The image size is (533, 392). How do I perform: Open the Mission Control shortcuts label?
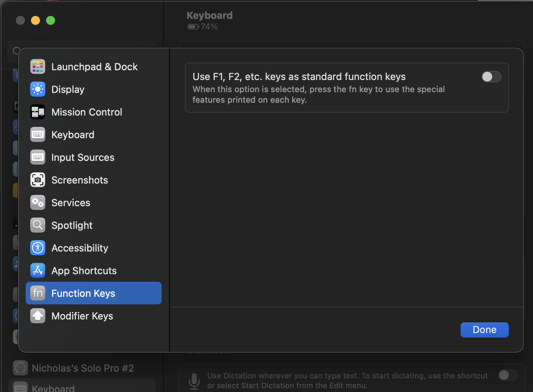pos(87,112)
